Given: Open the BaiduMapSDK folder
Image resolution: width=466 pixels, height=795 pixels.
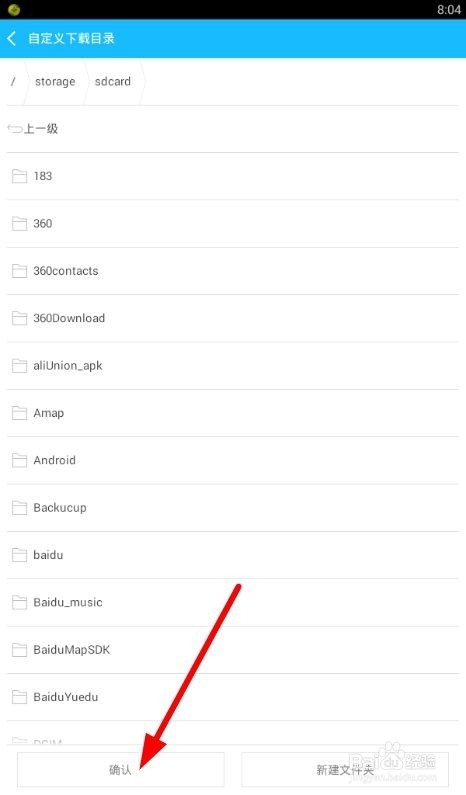Looking at the screenshot, I should (233, 650).
